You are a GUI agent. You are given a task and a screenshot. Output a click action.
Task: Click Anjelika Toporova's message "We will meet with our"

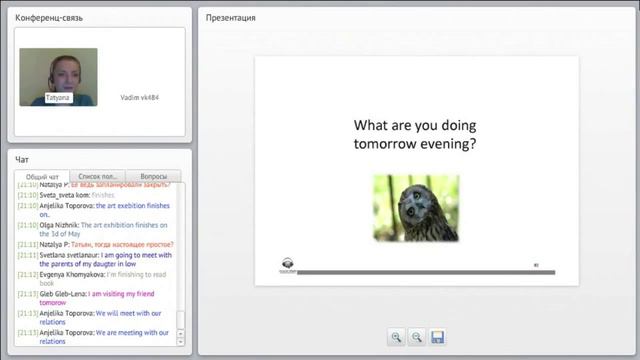128,313
